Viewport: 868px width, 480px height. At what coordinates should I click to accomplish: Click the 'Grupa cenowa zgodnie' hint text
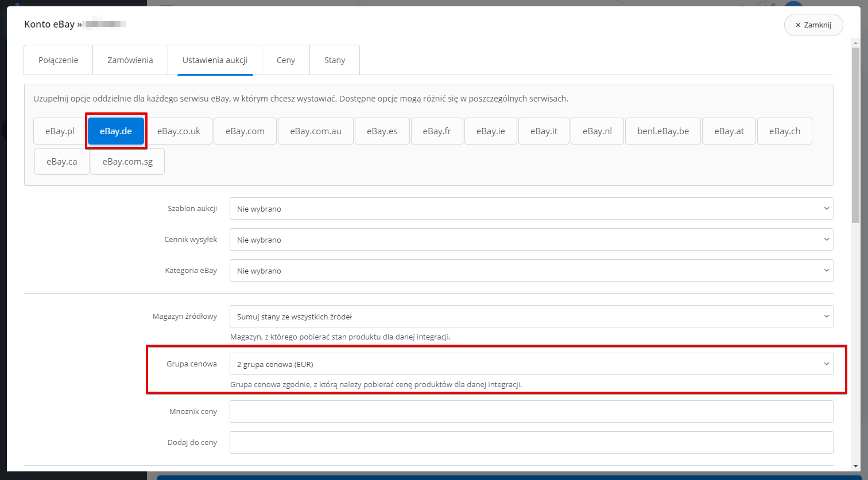pos(375,384)
